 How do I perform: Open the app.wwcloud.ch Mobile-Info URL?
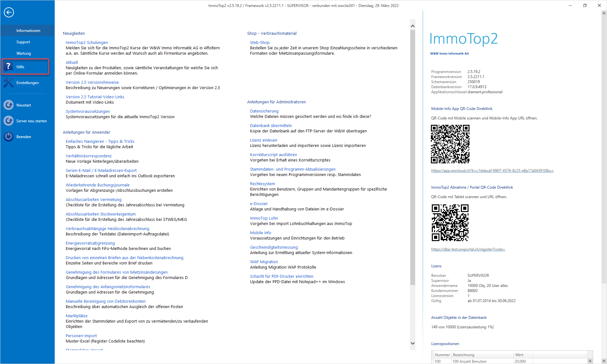click(492, 171)
